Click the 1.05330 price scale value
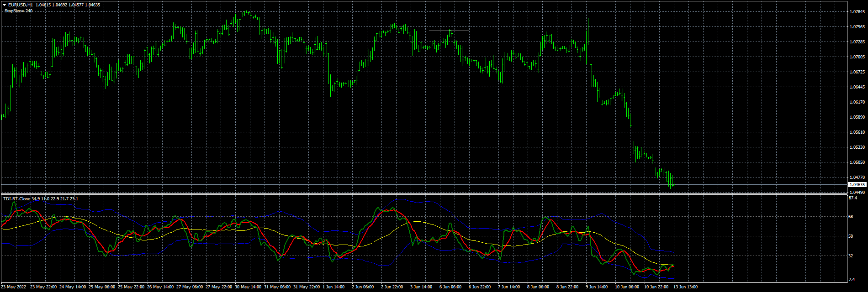Image resolution: width=868 pixels, height=292 pixels. tap(857, 147)
